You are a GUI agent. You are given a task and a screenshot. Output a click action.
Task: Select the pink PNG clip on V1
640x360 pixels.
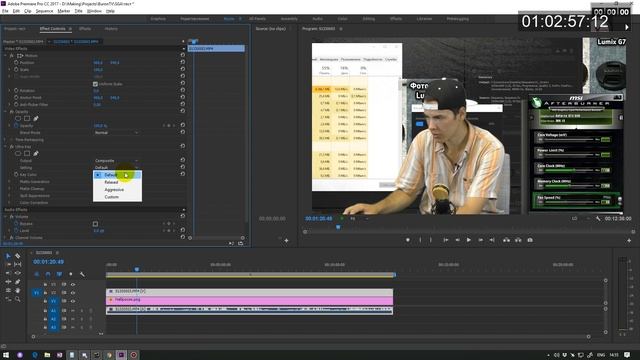pyautogui.click(x=249, y=300)
